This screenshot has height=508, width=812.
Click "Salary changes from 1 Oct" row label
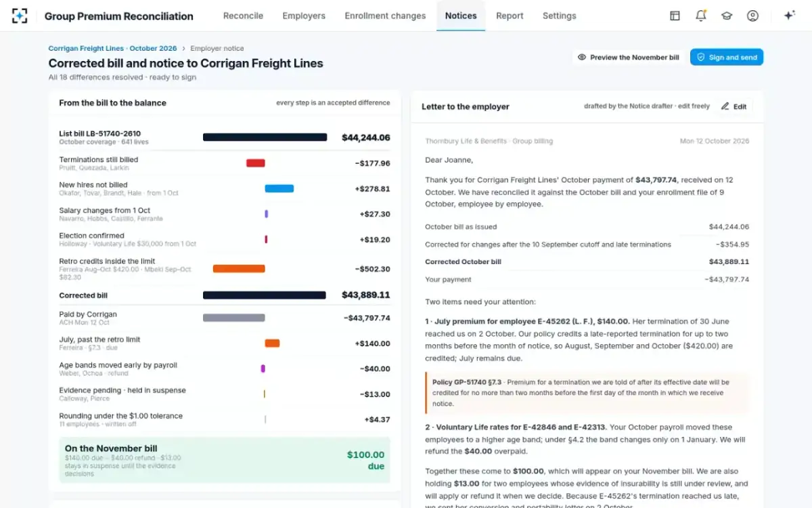pyautogui.click(x=105, y=211)
